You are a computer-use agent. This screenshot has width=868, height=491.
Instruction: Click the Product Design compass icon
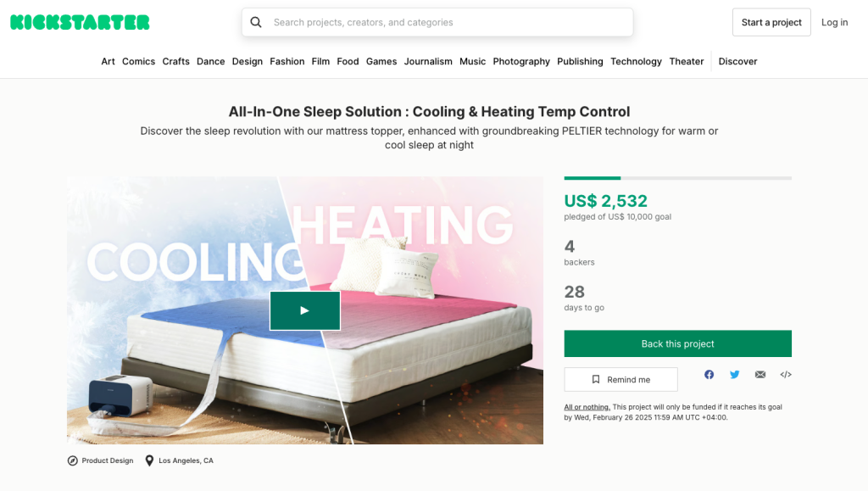(73, 460)
